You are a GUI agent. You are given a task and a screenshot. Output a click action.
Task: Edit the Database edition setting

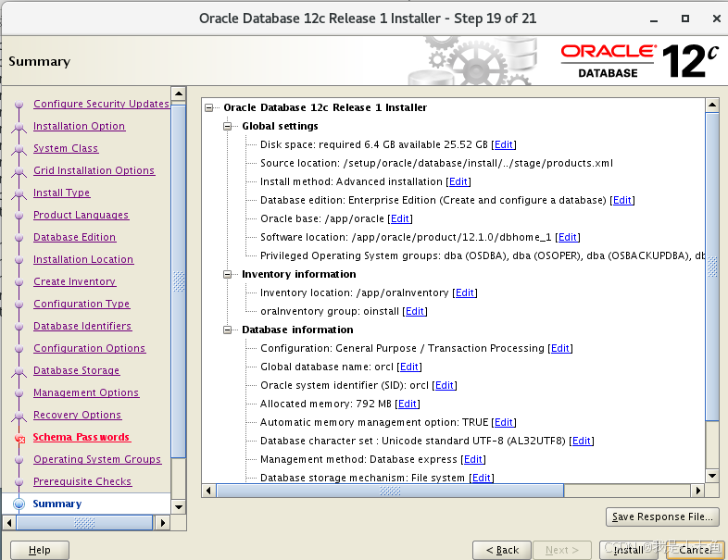click(x=622, y=201)
